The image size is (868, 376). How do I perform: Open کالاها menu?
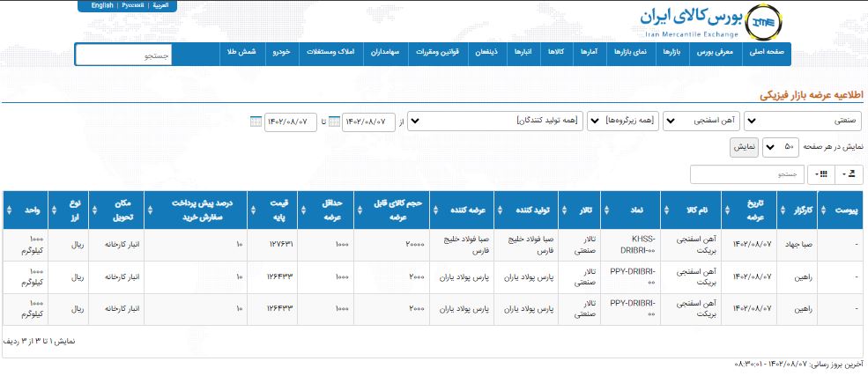pyautogui.click(x=556, y=51)
